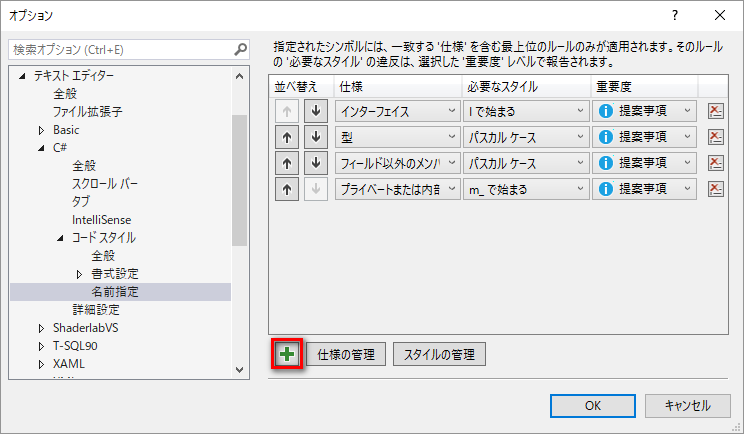The width and height of the screenshot is (744, 434).
Task: Move the インターフェイス rule down
Action: [316, 111]
